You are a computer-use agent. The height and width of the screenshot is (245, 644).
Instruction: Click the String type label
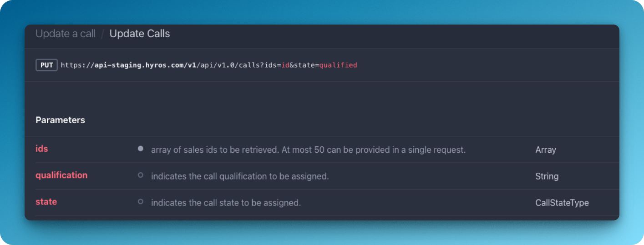547,176
